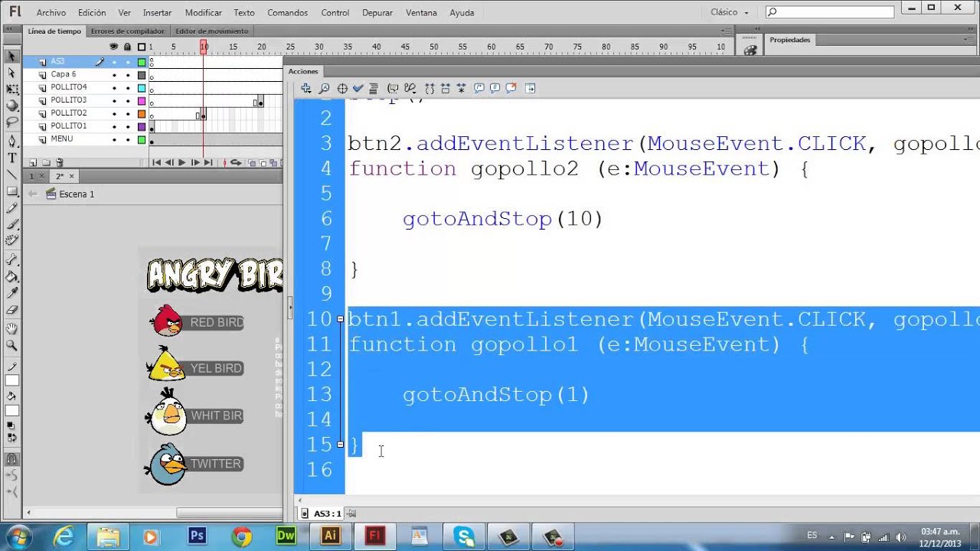
Task: Click Add new script item plus icon
Action: click(x=306, y=88)
